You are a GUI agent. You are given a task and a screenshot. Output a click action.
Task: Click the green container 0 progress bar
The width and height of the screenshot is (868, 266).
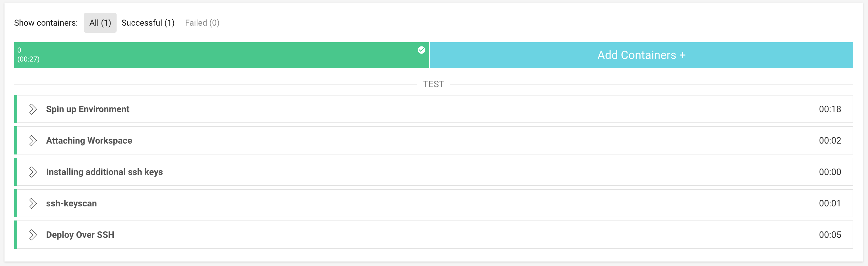(219, 55)
